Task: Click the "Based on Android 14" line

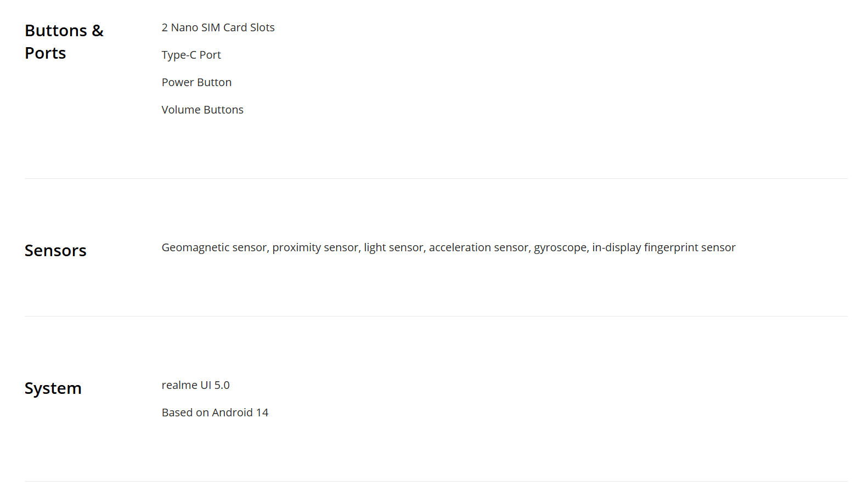Action: click(215, 412)
